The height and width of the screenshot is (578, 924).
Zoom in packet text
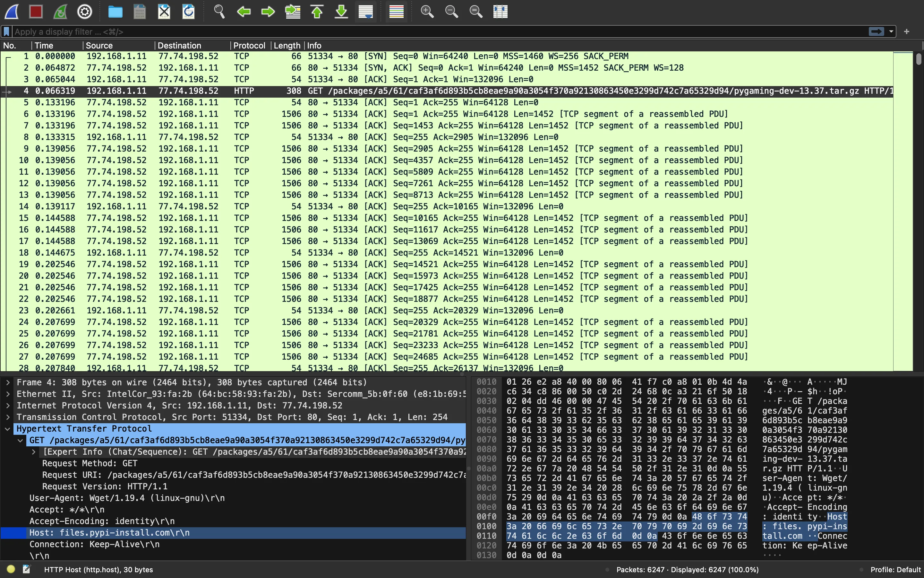(x=427, y=12)
